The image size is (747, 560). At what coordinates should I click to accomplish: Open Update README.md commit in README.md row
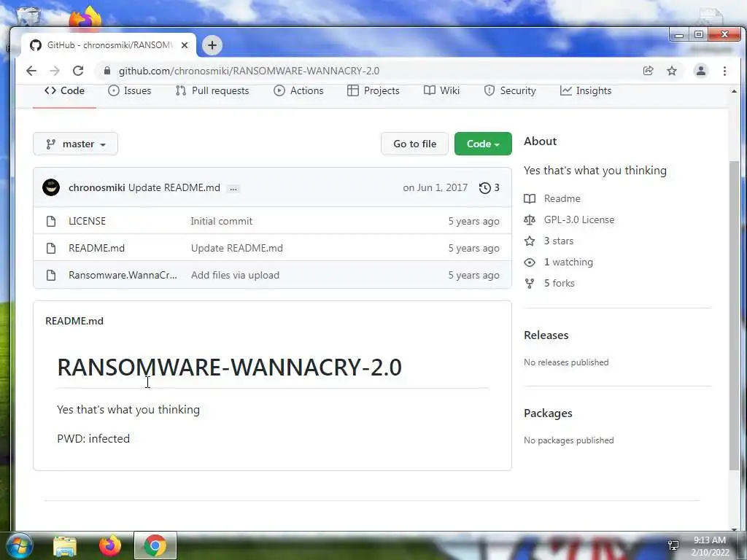(x=237, y=248)
